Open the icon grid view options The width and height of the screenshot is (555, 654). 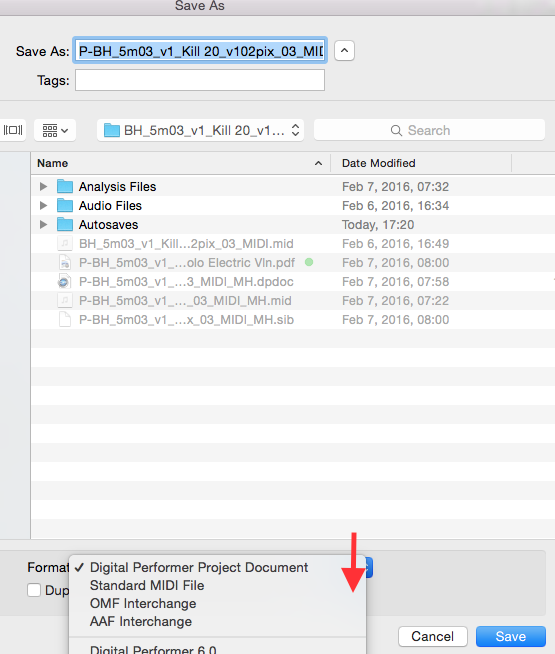coord(55,131)
